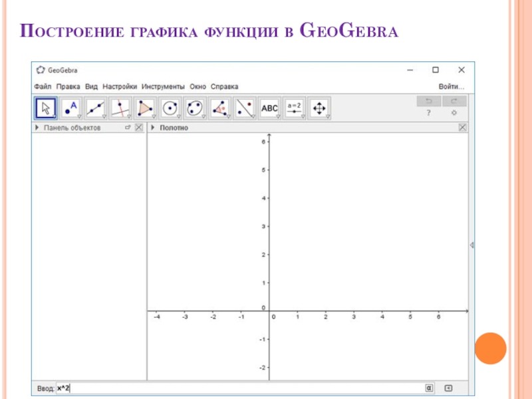Viewport: 532px width, 399px height.
Task: Select the Polygon tool
Action: [x=145, y=108]
